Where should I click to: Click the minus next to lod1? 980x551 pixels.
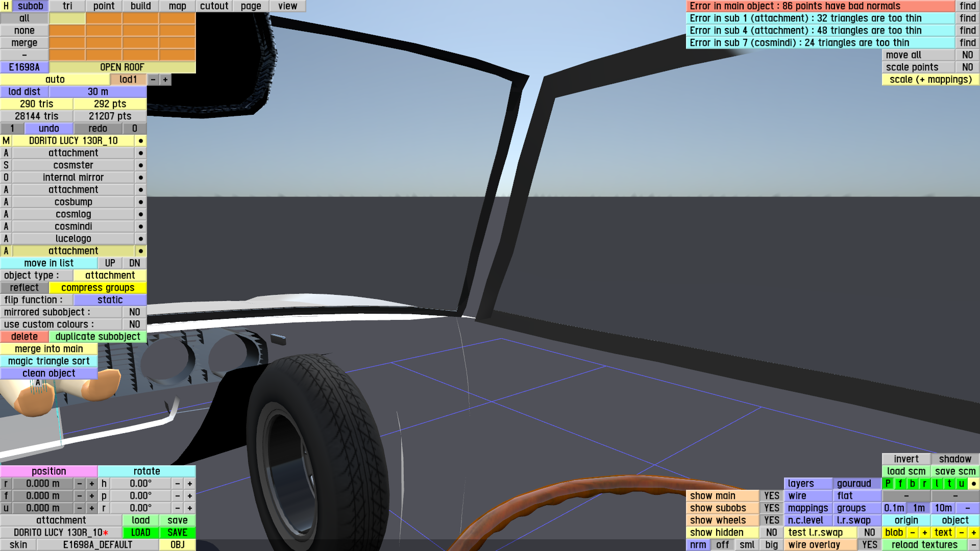coord(153,80)
